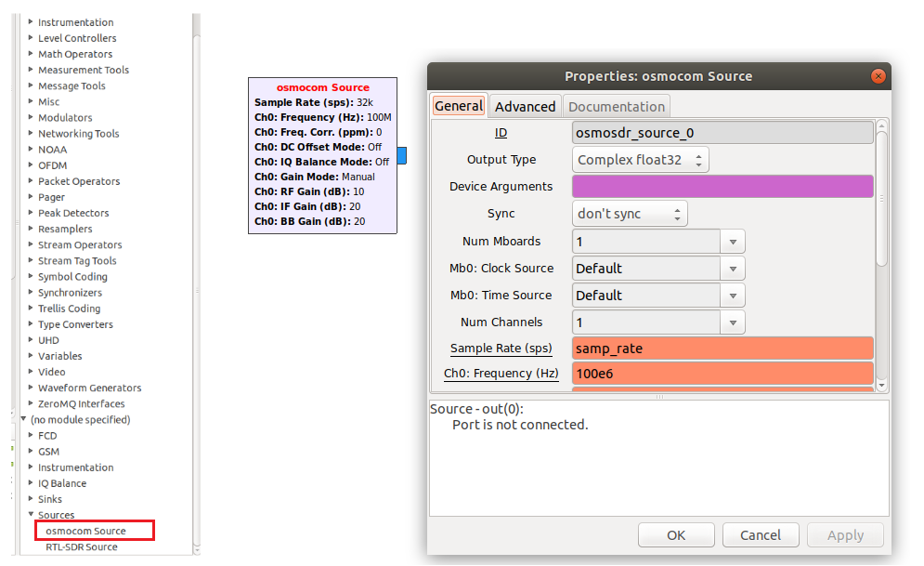
Task: Select the OFDM tree item
Action: [x=52, y=165]
